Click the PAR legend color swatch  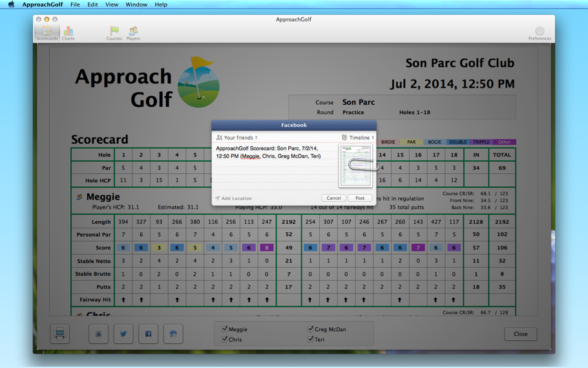click(x=412, y=142)
